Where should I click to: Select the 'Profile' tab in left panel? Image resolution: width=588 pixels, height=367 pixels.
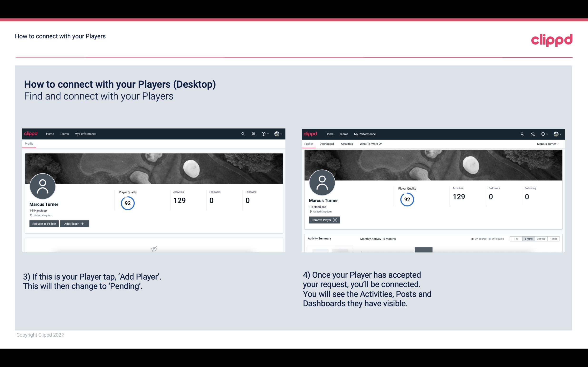29,143
